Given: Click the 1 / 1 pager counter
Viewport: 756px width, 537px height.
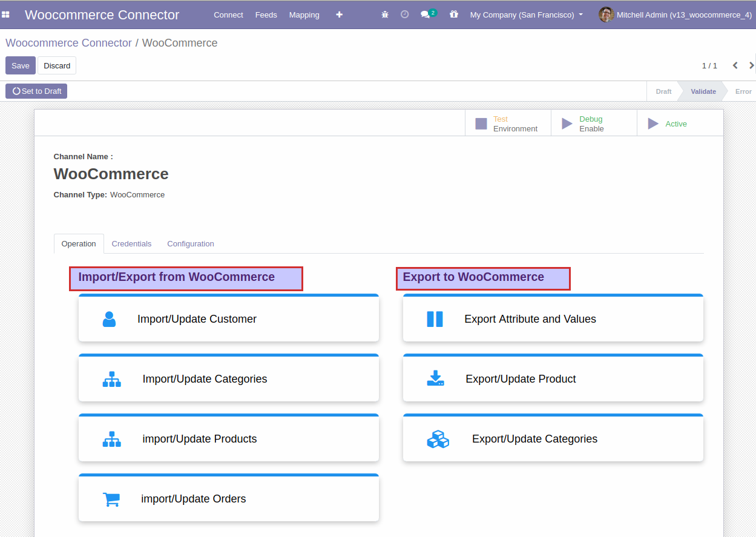Looking at the screenshot, I should pyautogui.click(x=709, y=65).
